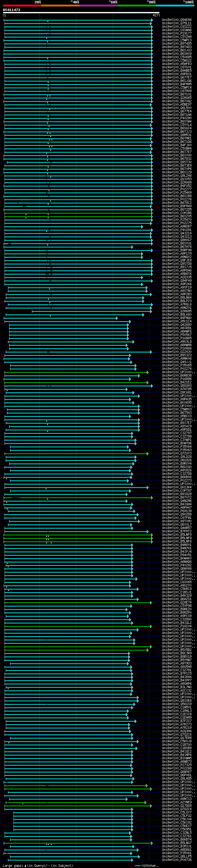Select the UniRef100_B9HBE5 label
Screen dimensions: 197x868
click(x=177, y=71)
